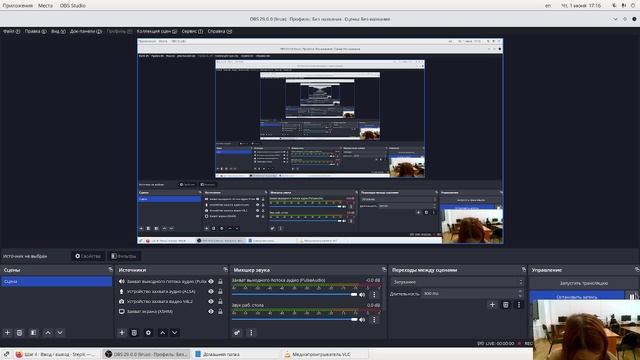Viewport: 640px width, 360px height.
Task: Mute the Захват выходного потока аудио channel
Action: pyautogui.click(x=362, y=294)
